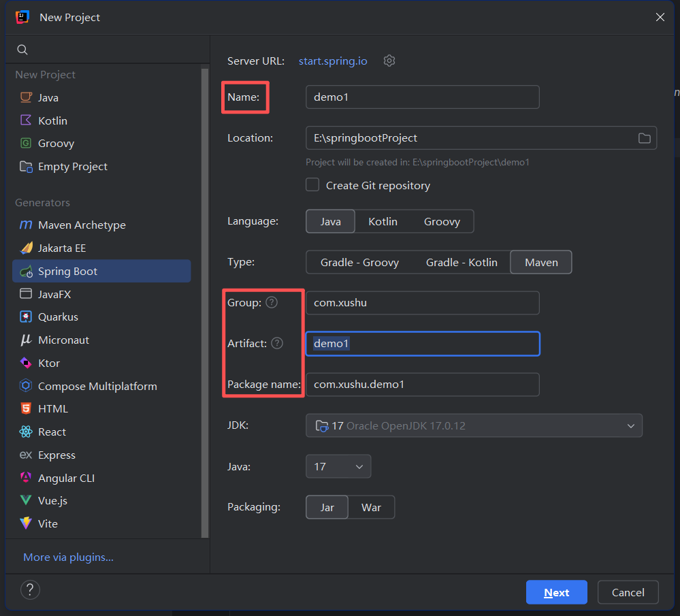Image resolution: width=680 pixels, height=616 pixels.
Task: Browse location with the folder icon
Action: (645, 138)
